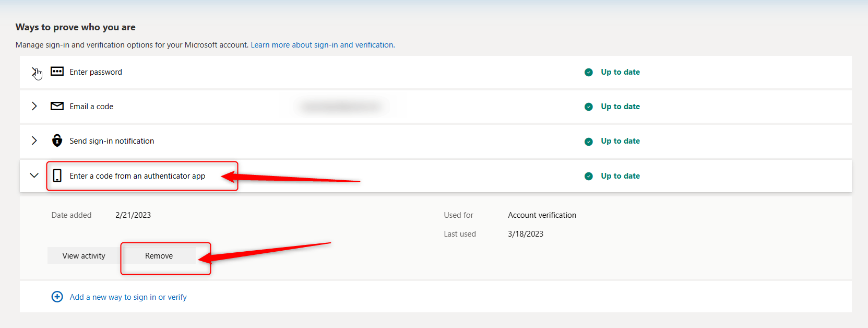The image size is (868, 328).
Task: Click Up to date status for Enter password
Action: point(620,72)
